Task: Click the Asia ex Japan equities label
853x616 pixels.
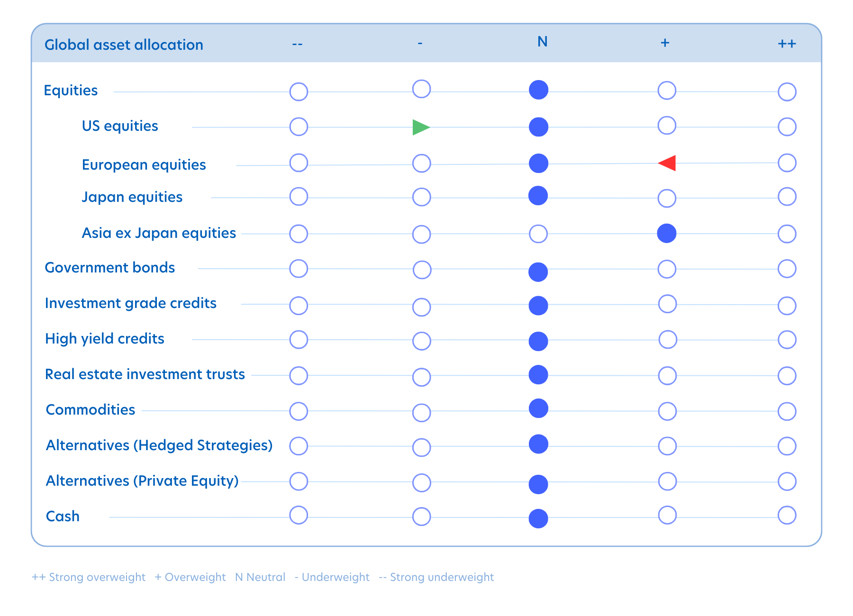Action: point(159,233)
